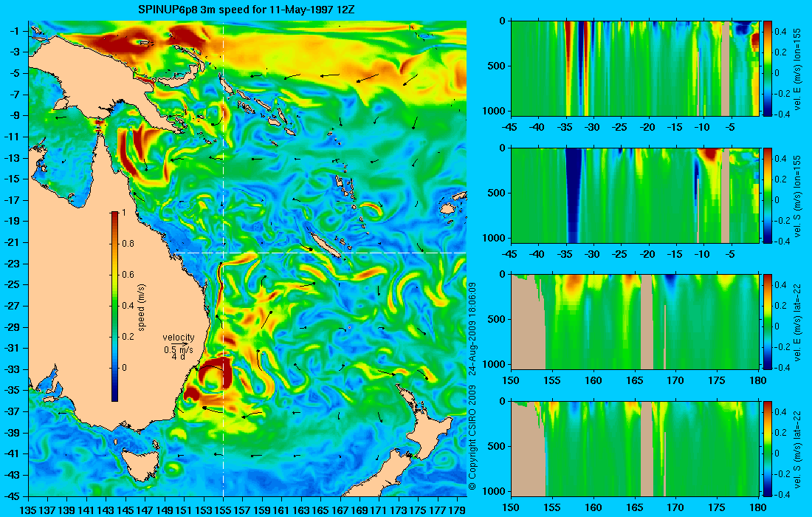Select the "vel. S (m/s) lat=-22" label
The image size is (812, 517).
click(x=797, y=448)
